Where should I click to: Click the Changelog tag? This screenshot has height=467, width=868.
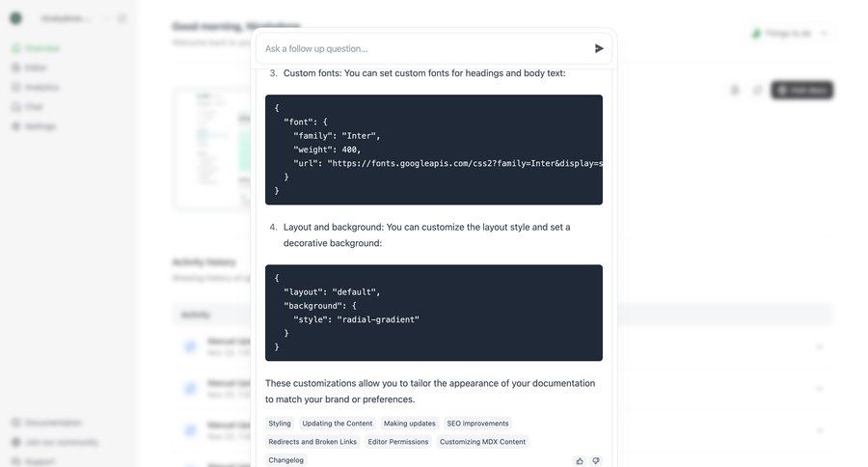click(285, 460)
